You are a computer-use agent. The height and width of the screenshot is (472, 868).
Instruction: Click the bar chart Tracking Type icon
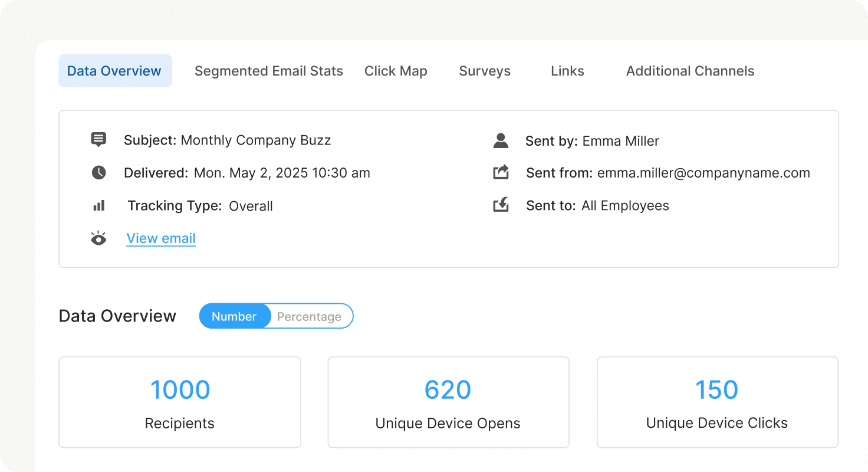pos(98,205)
